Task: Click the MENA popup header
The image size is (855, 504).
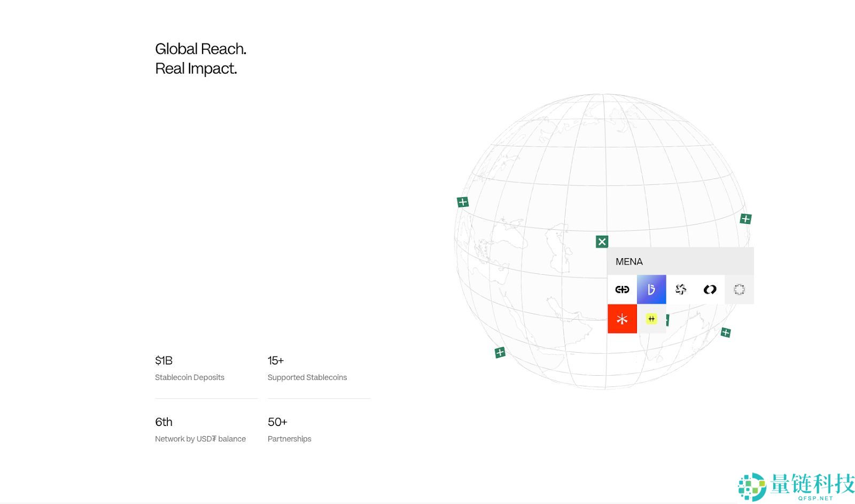Action: click(x=680, y=261)
